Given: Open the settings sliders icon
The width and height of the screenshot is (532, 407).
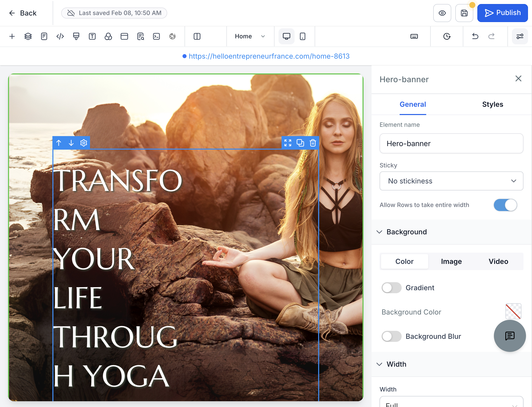Looking at the screenshot, I should [520, 36].
